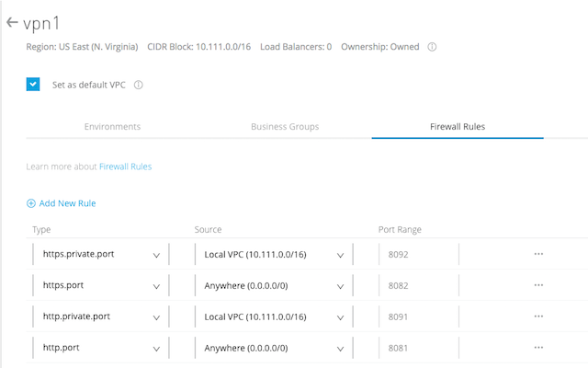
Task: Click the port range field showing 8082
Action: click(419, 285)
